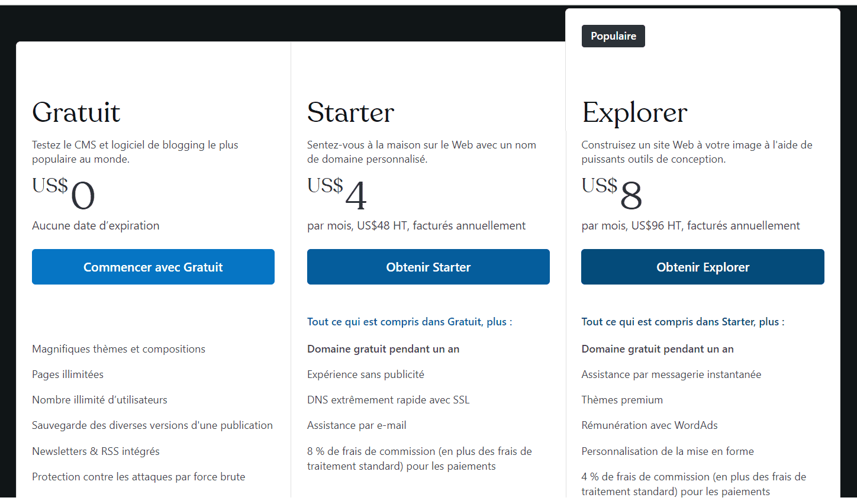The height and width of the screenshot is (504, 857).
Task: Click 'Aucune date d'expiration' text
Action: point(96,225)
